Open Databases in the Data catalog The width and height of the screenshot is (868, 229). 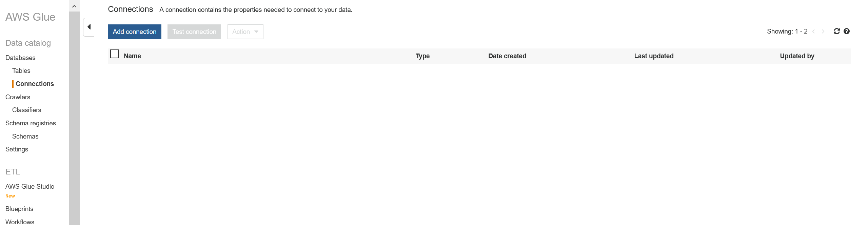(x=20, y=58)
